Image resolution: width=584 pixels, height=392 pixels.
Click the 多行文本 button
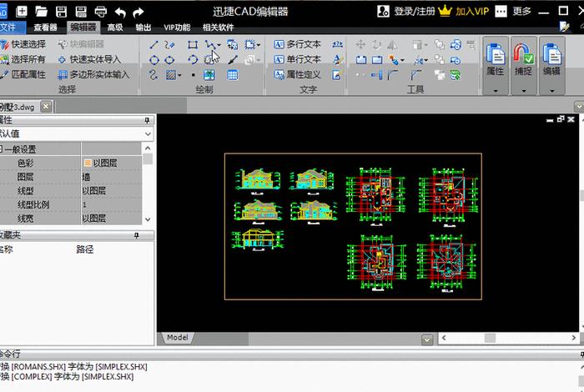click(297, 45)
